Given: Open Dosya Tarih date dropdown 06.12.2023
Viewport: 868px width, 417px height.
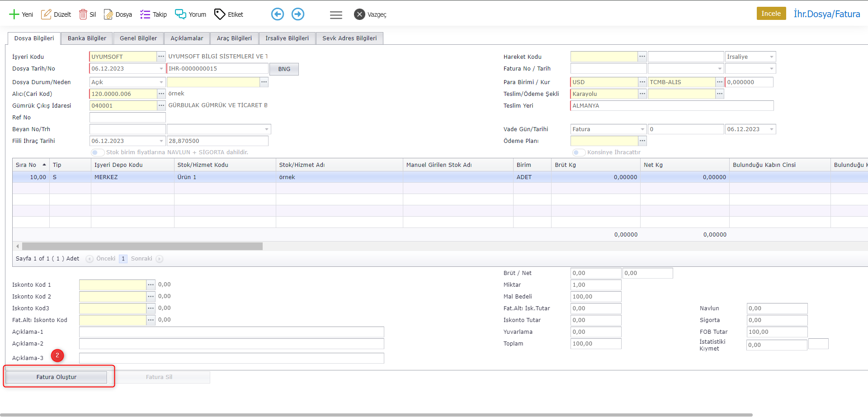Looking at the screenshot, I should 161,69.
